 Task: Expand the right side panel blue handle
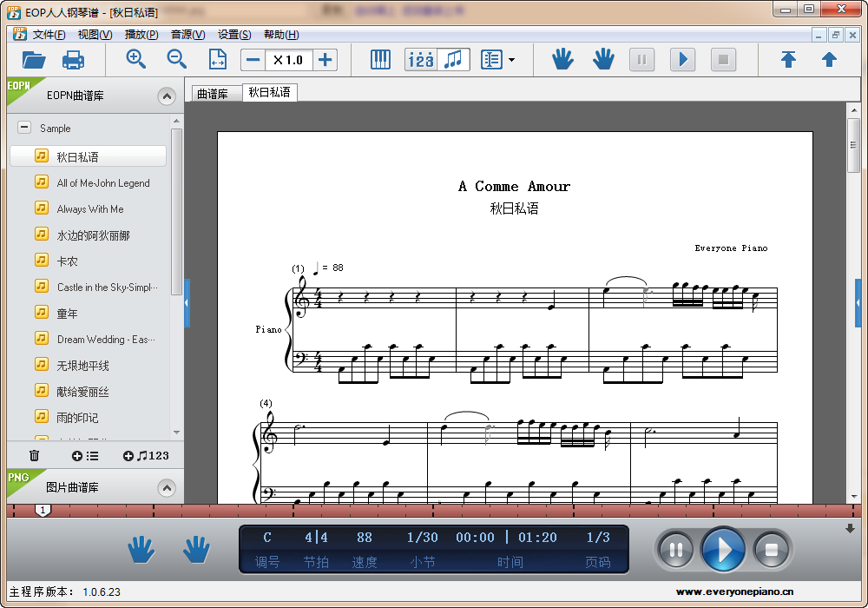point(858,303)
